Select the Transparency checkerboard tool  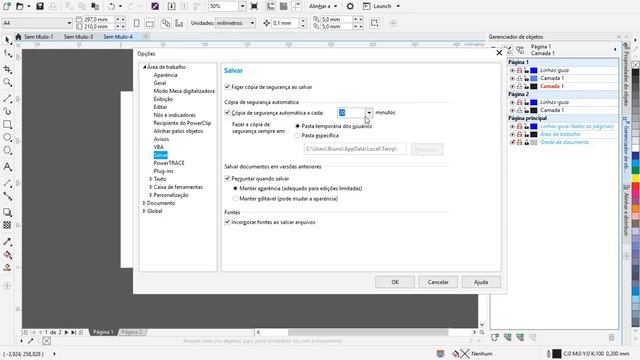7,225
